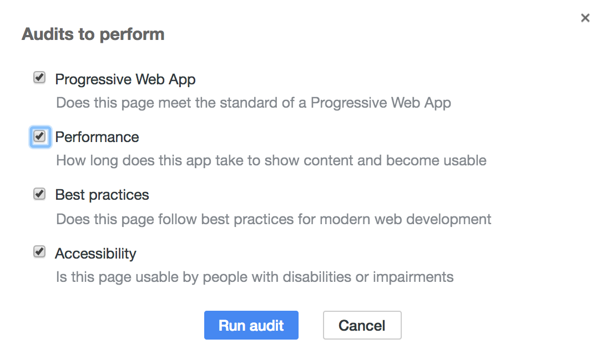Disable the Best practices checkbox
The image size is (606, 364).
coord(39,194)
